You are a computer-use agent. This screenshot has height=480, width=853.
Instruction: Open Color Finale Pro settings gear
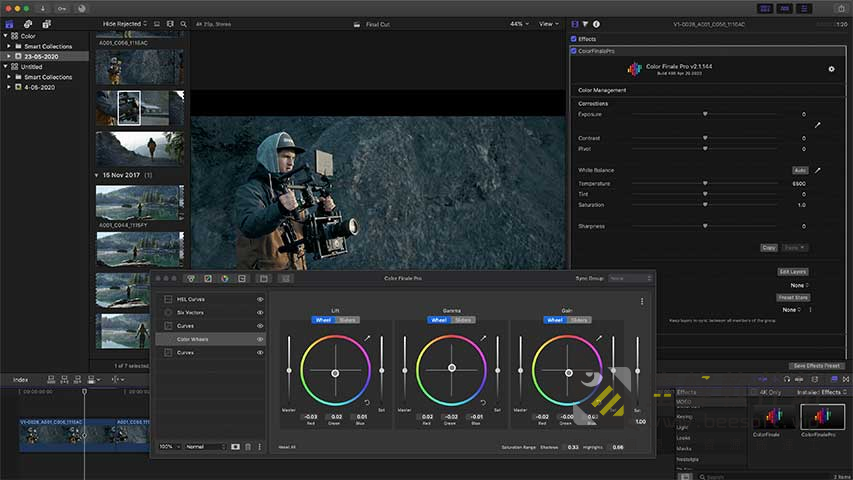[x=831, y=69]
